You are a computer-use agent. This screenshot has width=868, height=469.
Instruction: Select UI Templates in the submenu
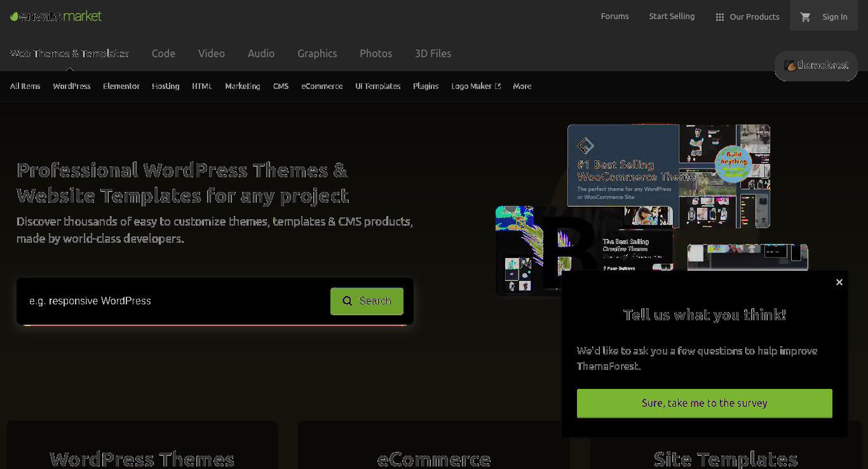[377, 86]
